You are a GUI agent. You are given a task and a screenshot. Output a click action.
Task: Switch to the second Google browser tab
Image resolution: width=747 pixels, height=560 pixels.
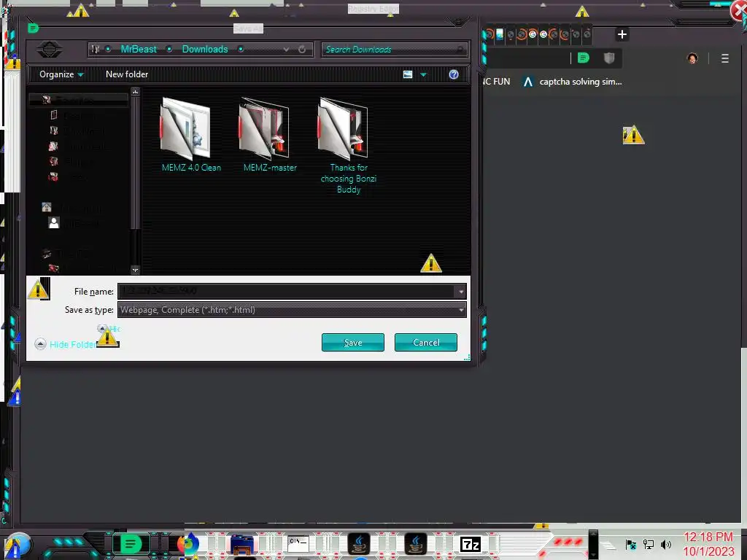pyautogui.click(x=543, y=34)
